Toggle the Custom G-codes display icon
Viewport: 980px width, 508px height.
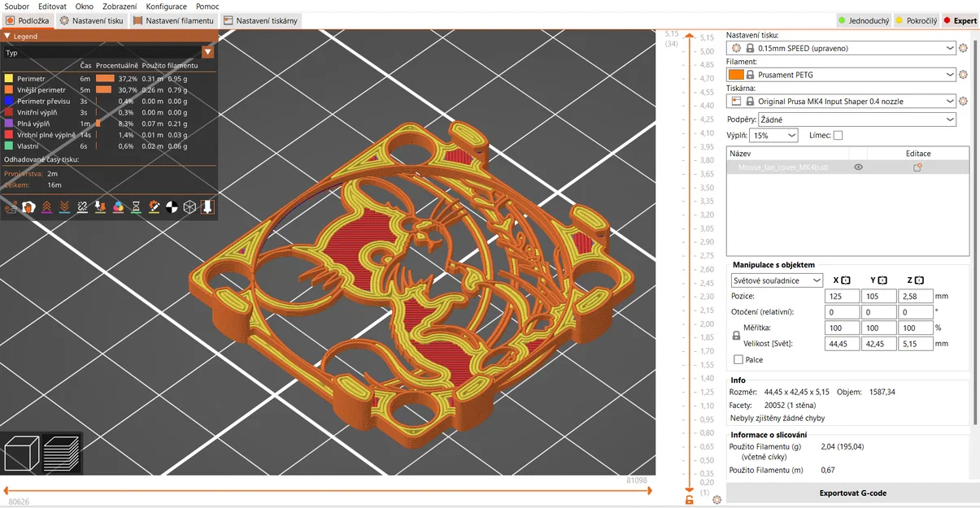pyautogui.click(x=155, y=207)
